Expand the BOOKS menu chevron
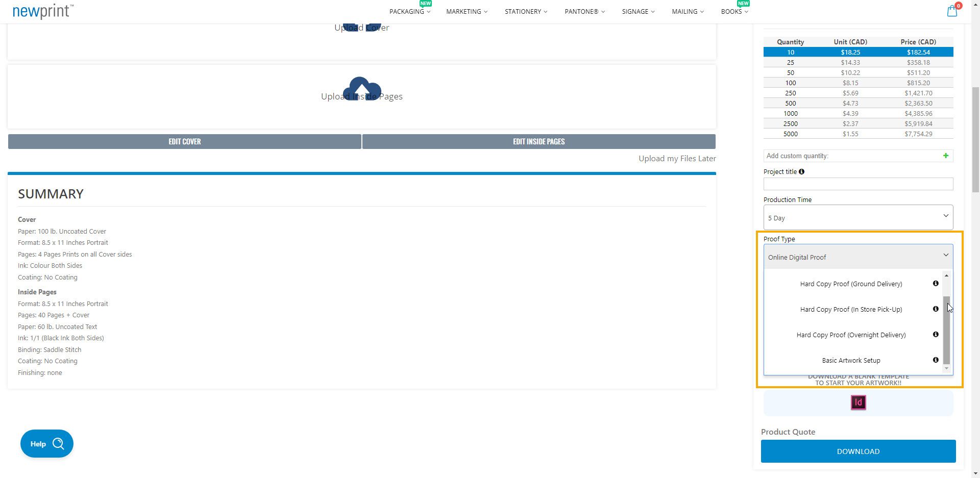The width and height of the screenshot is (980, 478). pos(747,11)
